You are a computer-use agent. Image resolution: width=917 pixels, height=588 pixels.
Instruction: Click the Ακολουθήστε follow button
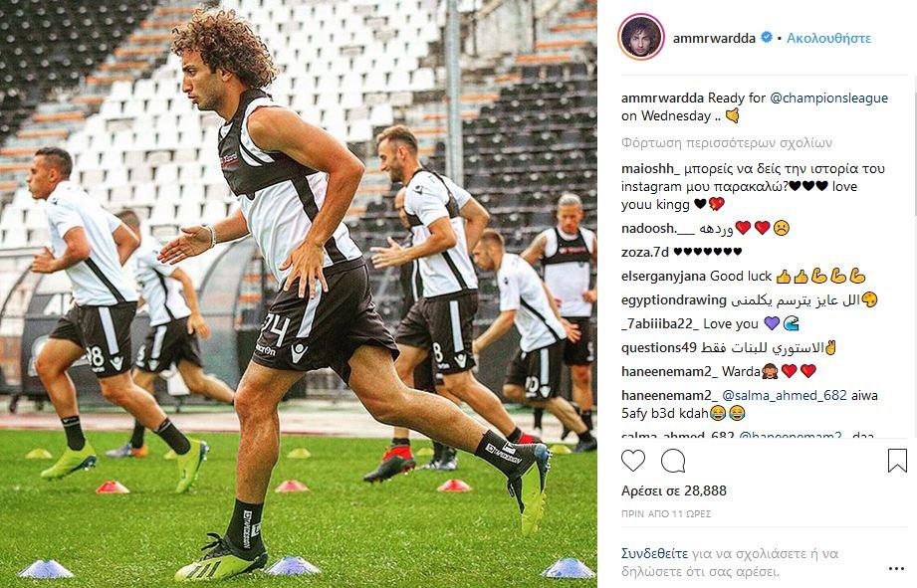click(x=828, y=38)
